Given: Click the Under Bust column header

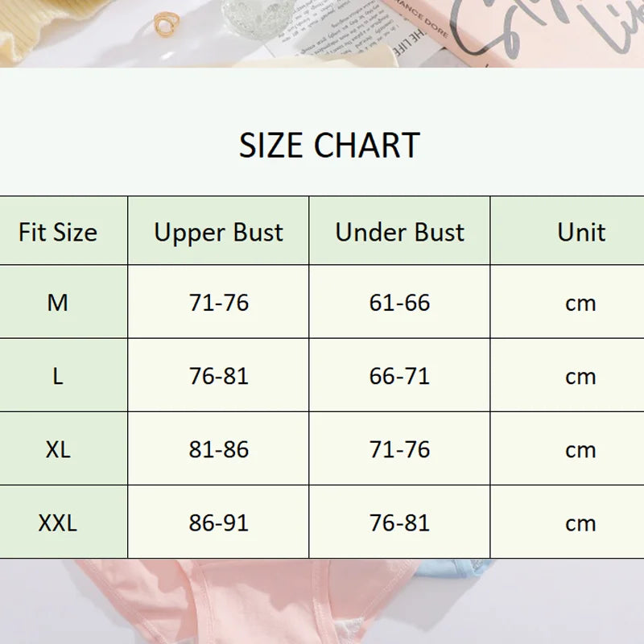Looking at the screenshot, I should point(399,233).
